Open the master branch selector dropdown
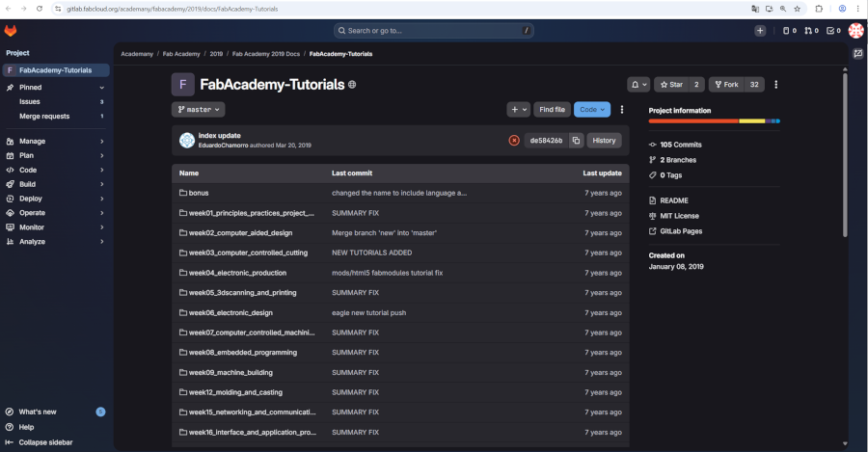 click(198, 110)
